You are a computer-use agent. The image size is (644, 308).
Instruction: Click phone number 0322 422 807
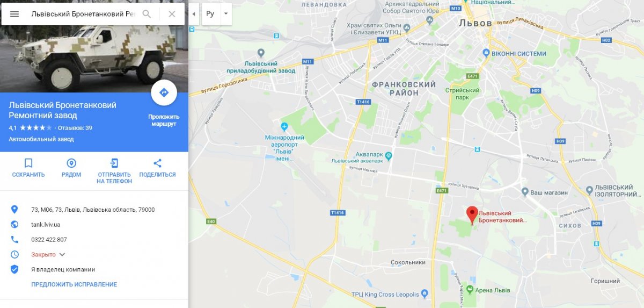point(49,240)
